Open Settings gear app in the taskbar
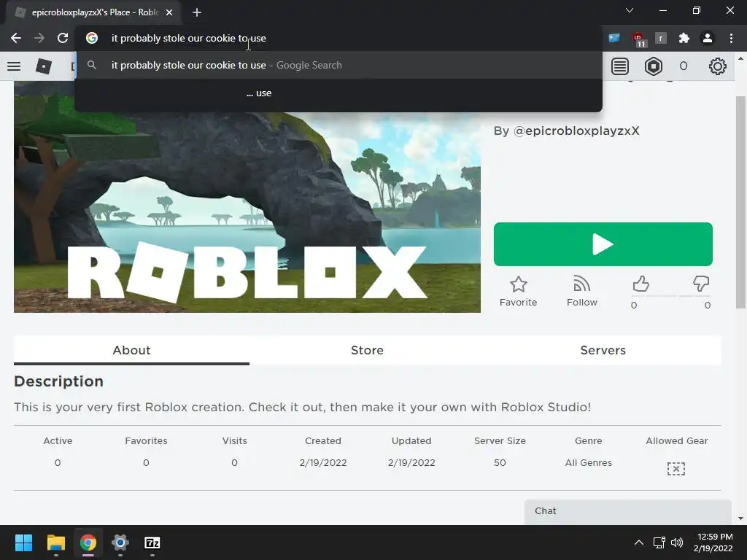The width and height of the screenshot is (747, 560). (120, 542)
